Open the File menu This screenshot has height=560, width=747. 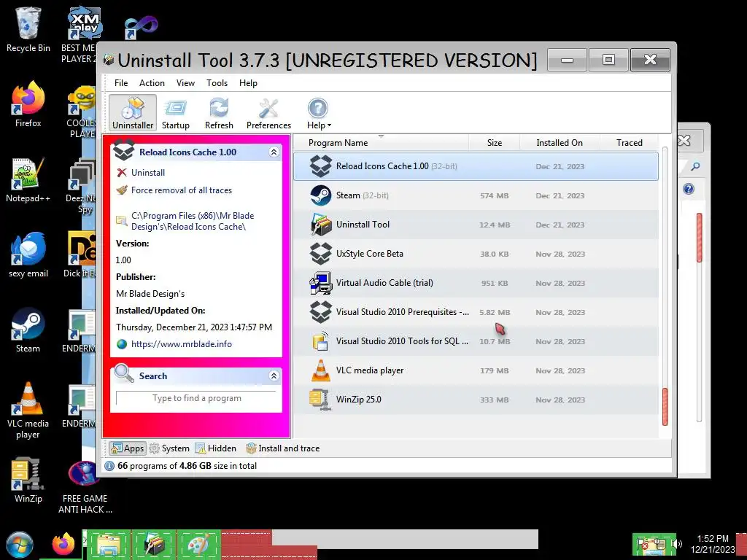(121, 83)
